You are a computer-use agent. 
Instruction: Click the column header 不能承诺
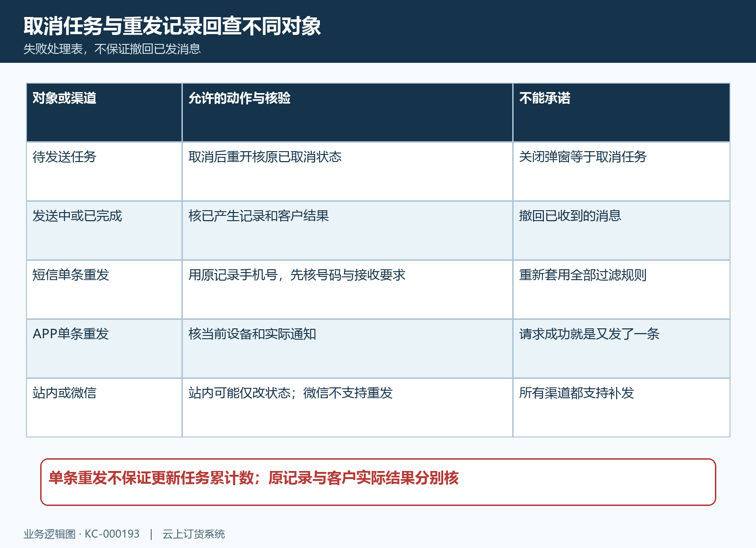[x=621, y=112]
